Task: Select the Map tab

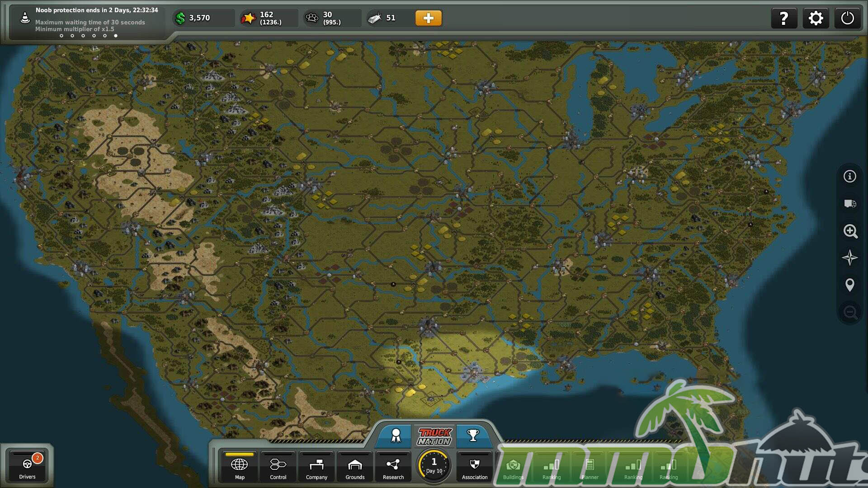Action: click(240, 468)
